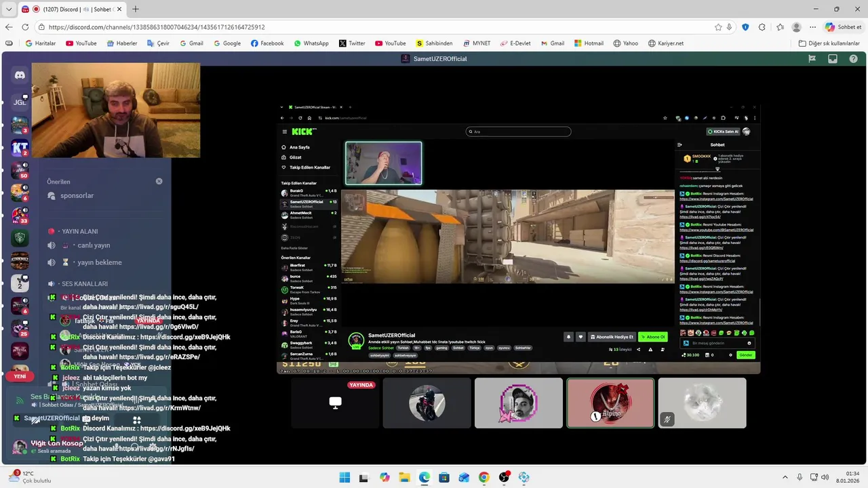868x488 pixels.
Task: Open the green shield server icon
Action: coord(20,238)
